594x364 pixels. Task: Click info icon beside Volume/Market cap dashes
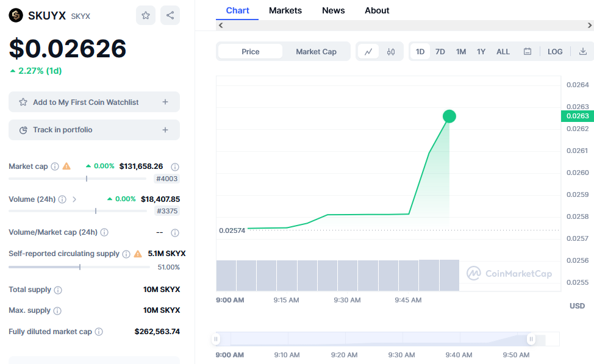click(175, 232)
